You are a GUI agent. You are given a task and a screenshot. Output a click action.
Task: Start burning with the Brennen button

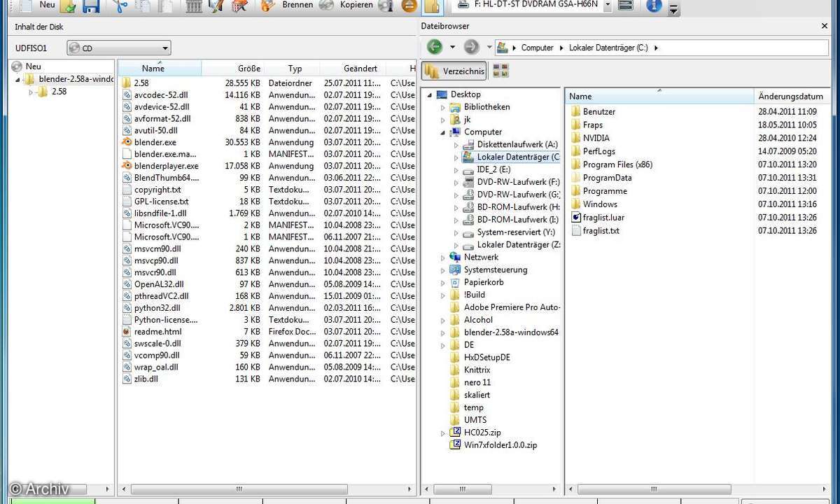click(x=287, y=6)
